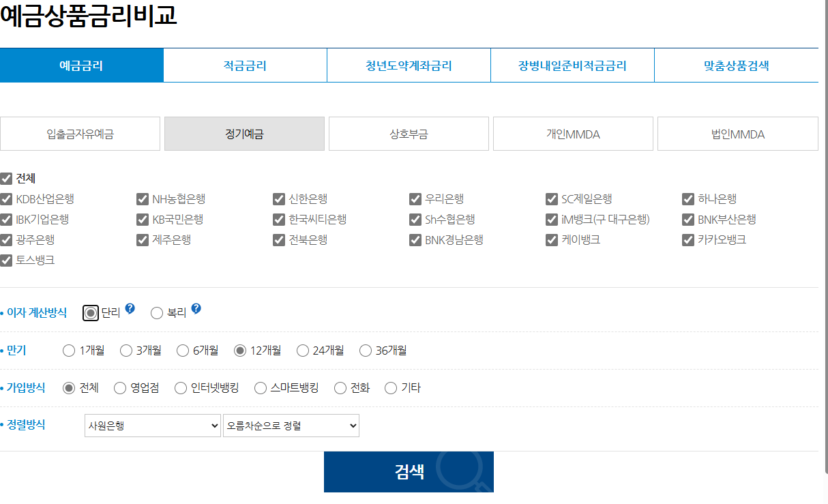Viewport: 828px width, 504px height.
Task: Select the 복리 interest calculation option
Action: click(156, 312)
